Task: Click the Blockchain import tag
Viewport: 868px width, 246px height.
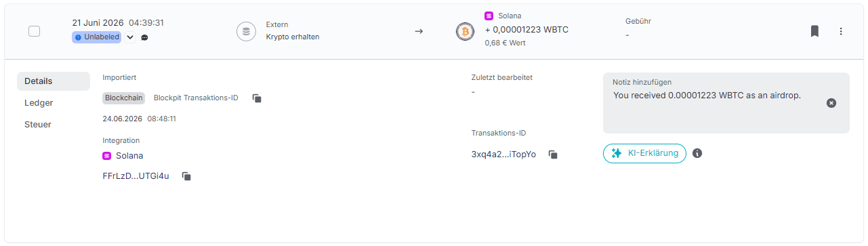Action: (124, 98)
